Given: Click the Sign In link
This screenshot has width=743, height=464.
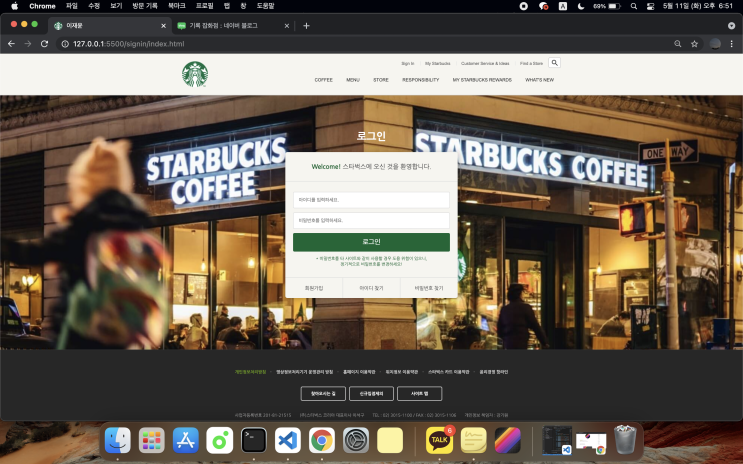Looking at the screenshot, I should 408,63.
